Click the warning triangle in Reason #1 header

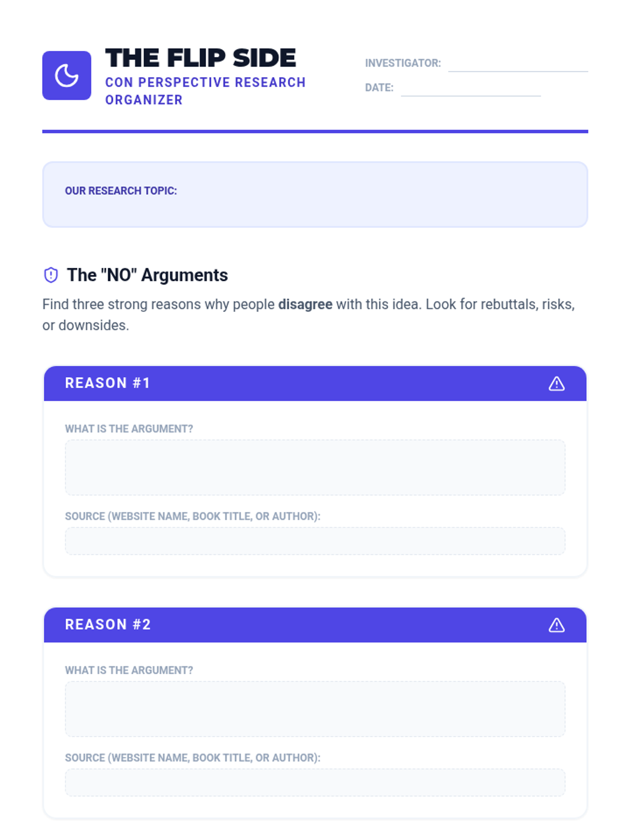(556, 384)
